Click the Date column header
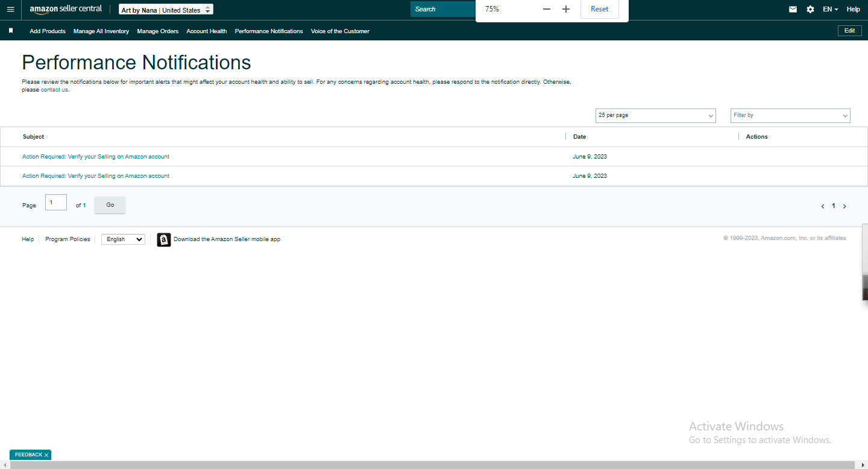Screen dimensions: 868x469 [579, 137]
